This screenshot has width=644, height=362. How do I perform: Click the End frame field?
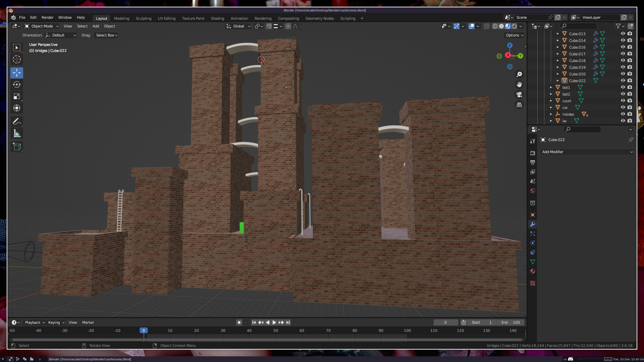(511, 322)
